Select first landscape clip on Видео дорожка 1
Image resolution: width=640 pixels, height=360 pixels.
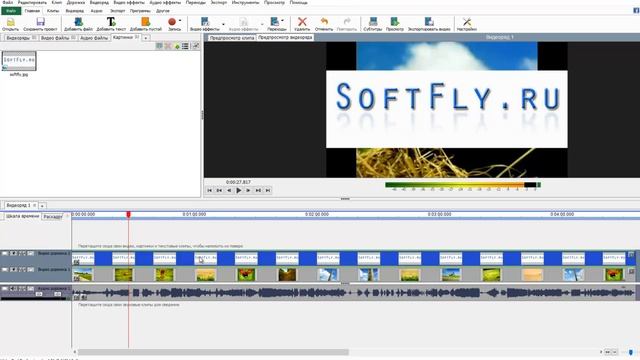click(x=83, y=274)
